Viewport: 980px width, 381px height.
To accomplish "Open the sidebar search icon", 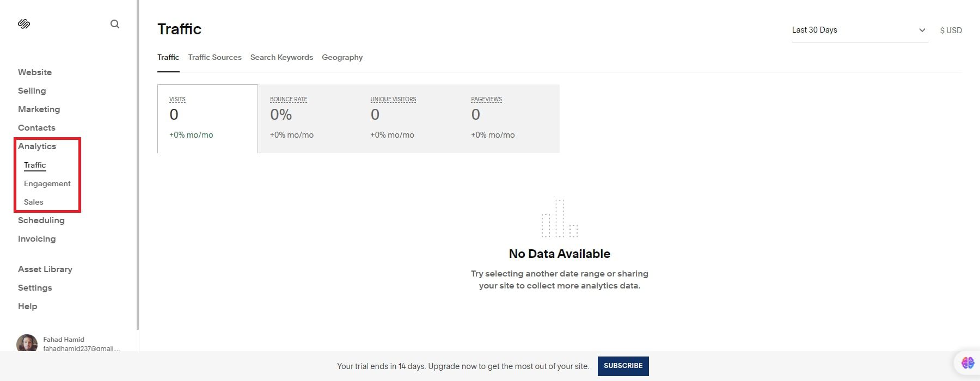I will click(114, 24).
